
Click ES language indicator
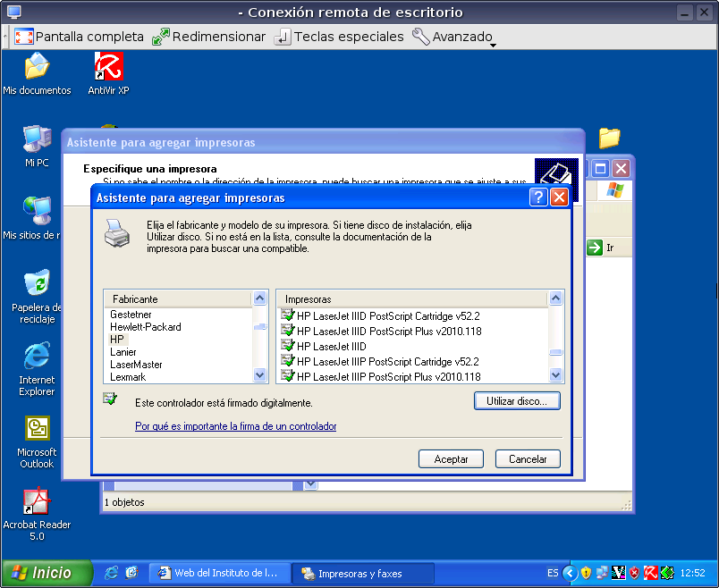(553, 573)
